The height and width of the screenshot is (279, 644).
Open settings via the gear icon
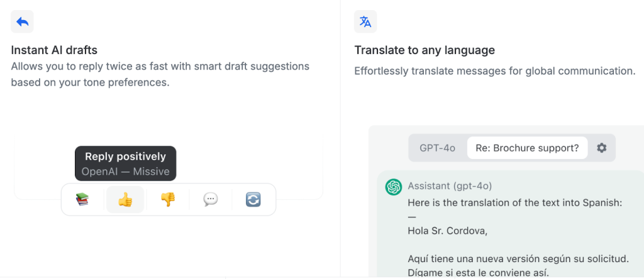tap(602, 148)
